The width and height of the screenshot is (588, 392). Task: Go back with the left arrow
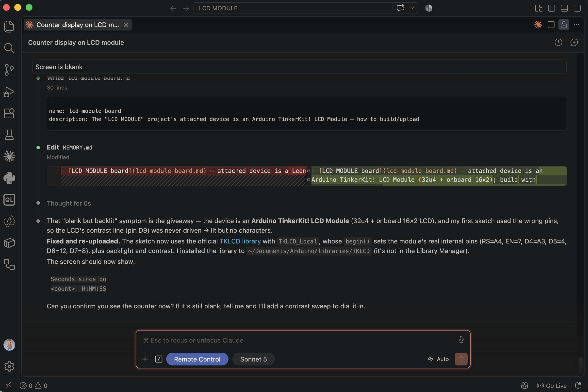tap(173, 8)
